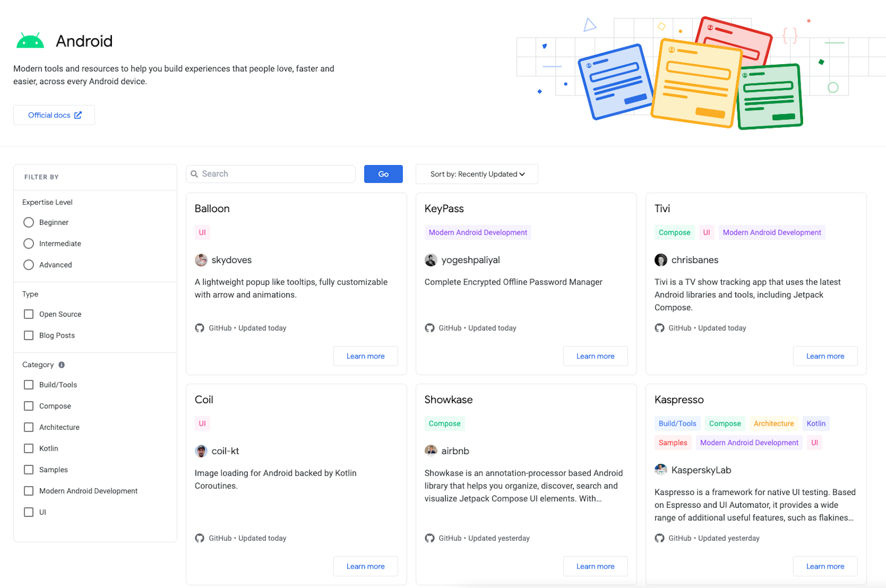This screenshot has width=886, height=588.
Task: Click the Android page heading
Action: (x=84, y=41)
